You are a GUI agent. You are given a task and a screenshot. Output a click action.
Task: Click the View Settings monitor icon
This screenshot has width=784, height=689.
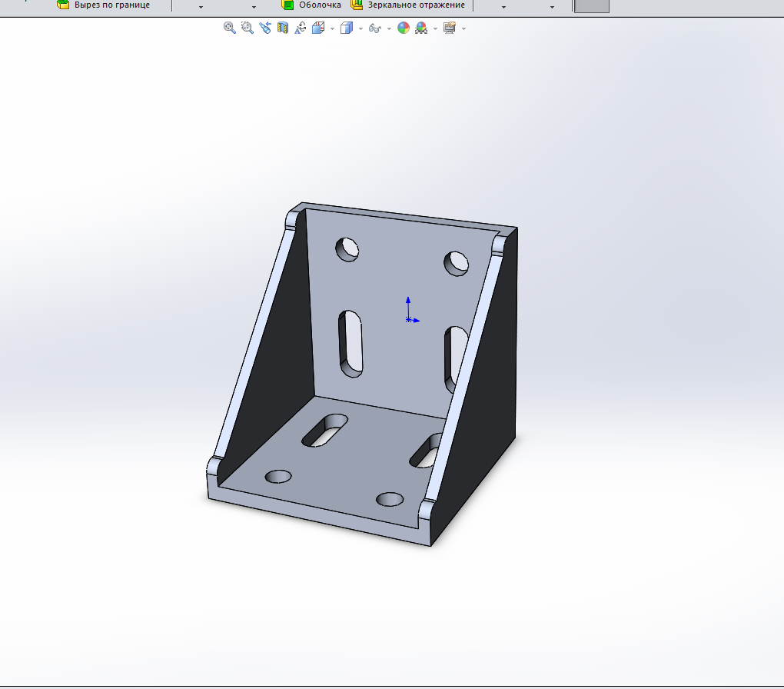450,28
